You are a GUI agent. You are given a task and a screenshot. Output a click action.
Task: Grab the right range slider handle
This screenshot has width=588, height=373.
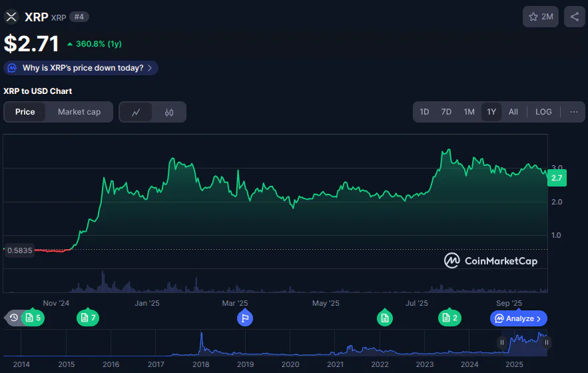coord(546,342)
